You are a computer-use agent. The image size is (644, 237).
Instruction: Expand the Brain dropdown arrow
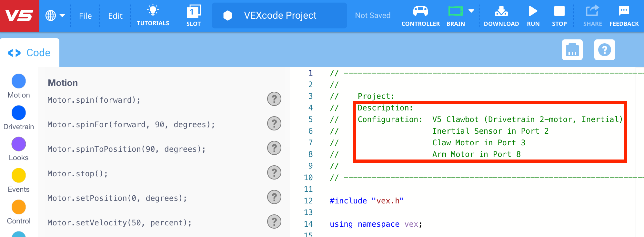(x=471, y=11)
